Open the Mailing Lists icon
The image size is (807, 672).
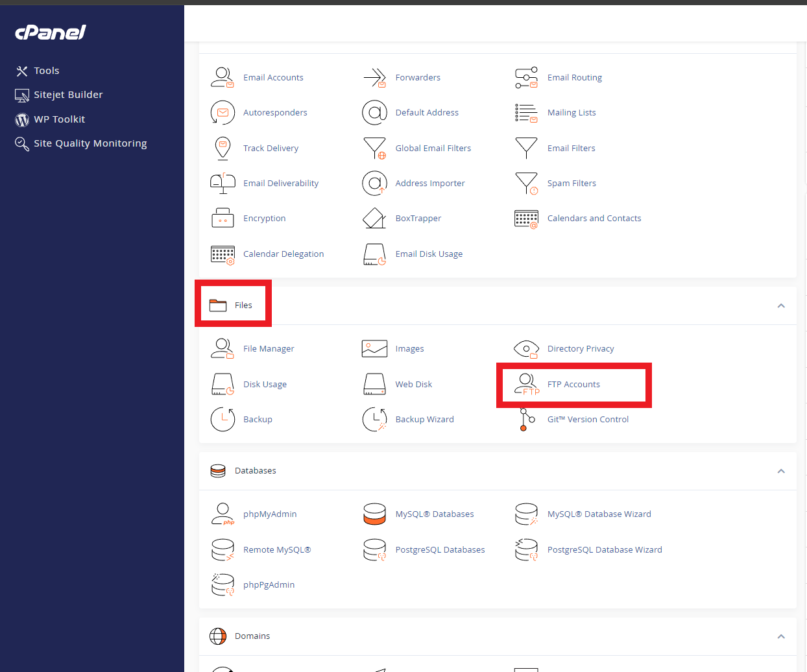pyautogui.click(x=526, y=112)
